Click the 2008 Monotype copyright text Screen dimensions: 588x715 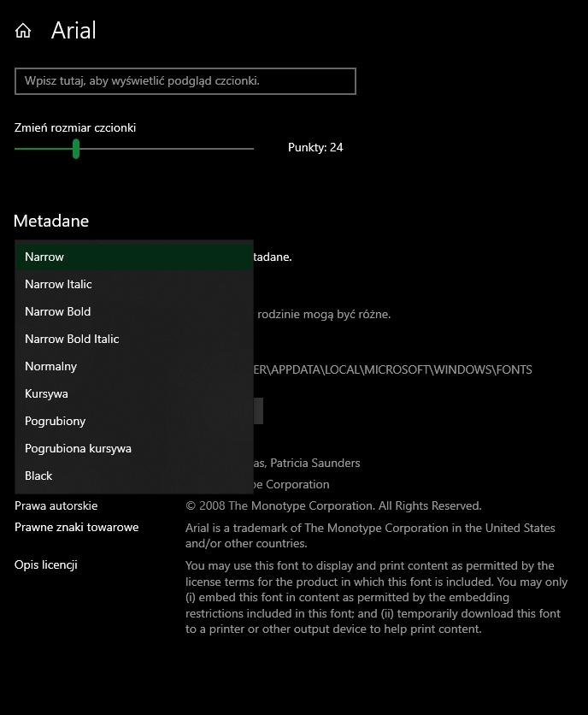tap(333, 505)
